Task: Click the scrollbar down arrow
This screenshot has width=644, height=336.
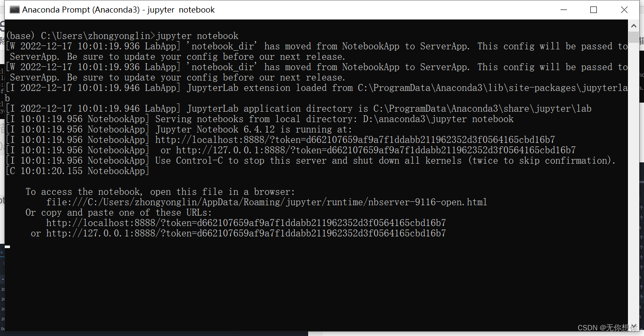Action: point(634,327)
